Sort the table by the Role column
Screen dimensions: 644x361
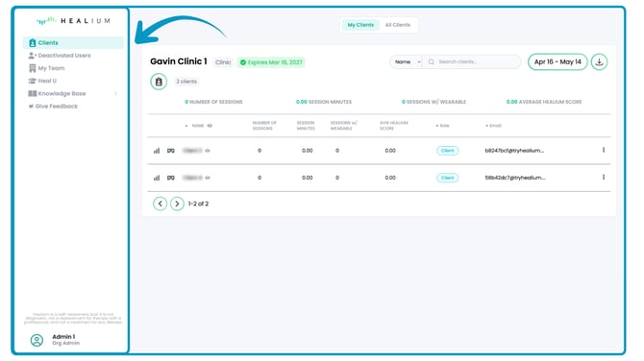(x=442, y=126)
